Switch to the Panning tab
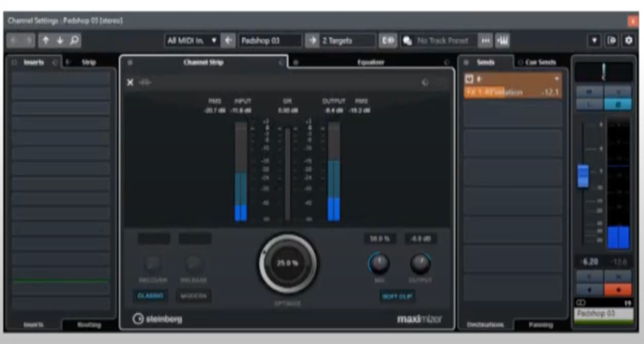Screen dimensions: 644x344 tap(540, 325)
